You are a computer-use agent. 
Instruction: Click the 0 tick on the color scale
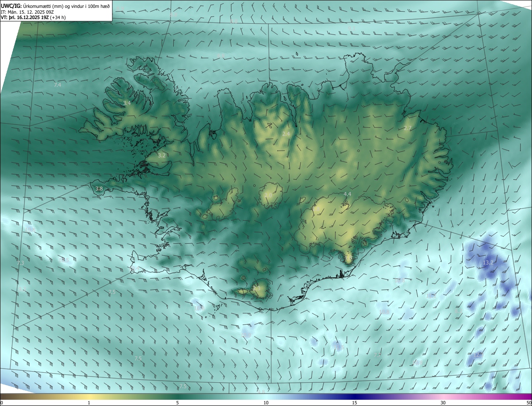2,403
